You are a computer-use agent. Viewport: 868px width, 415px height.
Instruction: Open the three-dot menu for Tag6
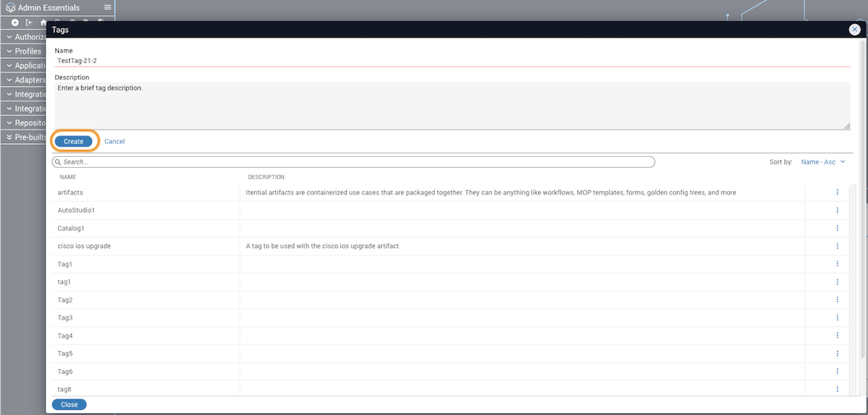(x=837, y=372)
